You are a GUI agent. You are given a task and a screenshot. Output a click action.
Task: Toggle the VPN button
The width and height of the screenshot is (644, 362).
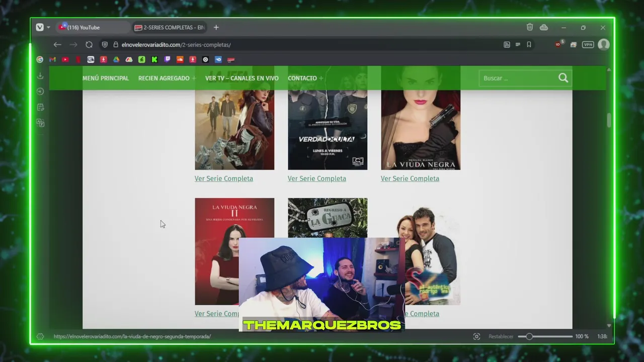tap(588, 45)
